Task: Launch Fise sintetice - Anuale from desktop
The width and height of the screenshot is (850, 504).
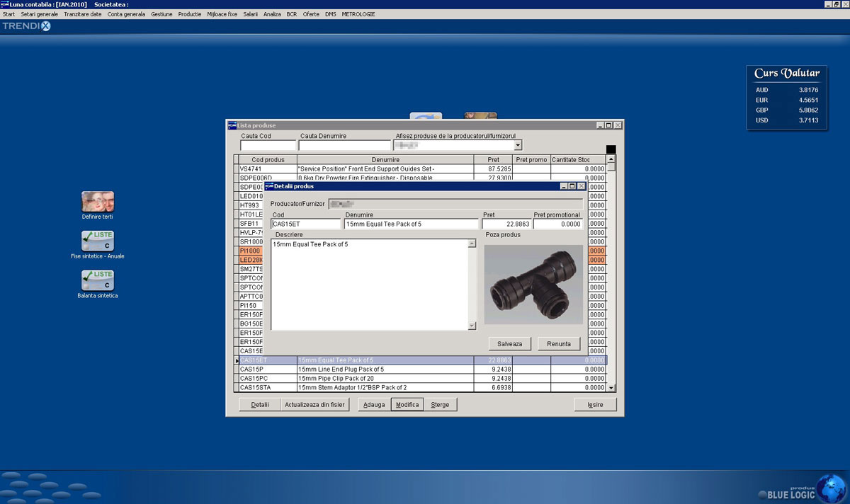Action: [x=97, y=241]
